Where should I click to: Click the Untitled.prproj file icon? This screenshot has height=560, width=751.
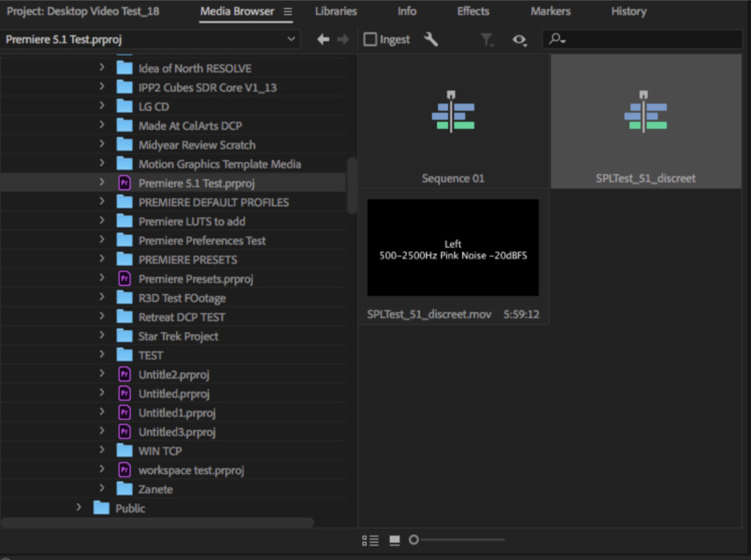click(x=125, y=394)
